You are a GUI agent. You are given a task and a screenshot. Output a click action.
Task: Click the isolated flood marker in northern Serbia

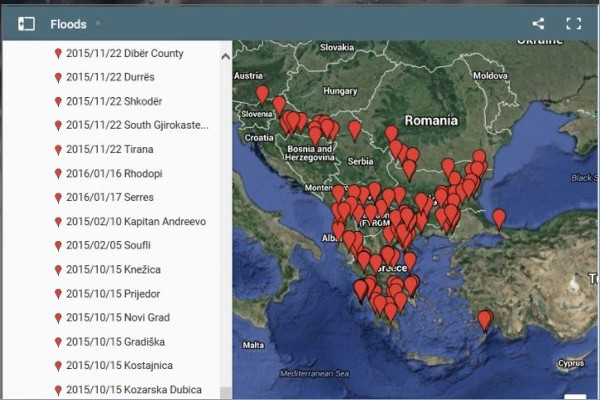[x=355, y=130]
